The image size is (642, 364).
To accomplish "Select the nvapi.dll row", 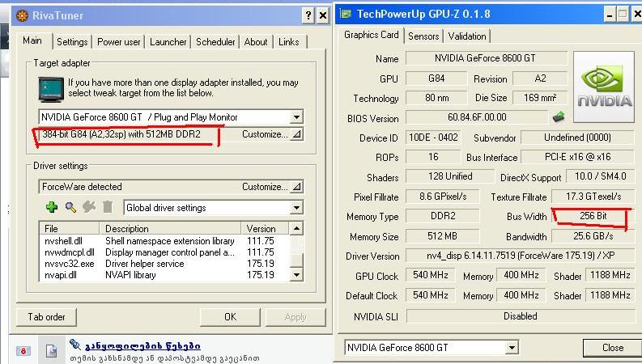I will [x=164, y=275].
